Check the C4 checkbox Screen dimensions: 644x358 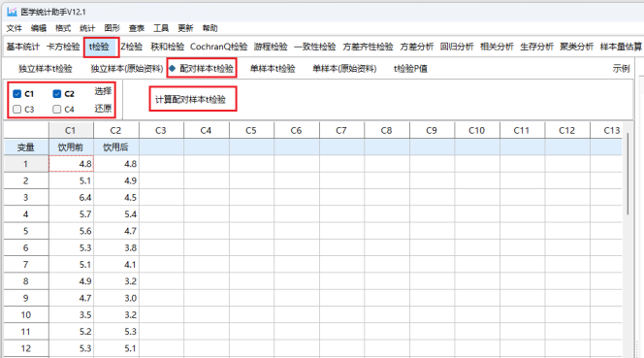(x=56, y=110)
